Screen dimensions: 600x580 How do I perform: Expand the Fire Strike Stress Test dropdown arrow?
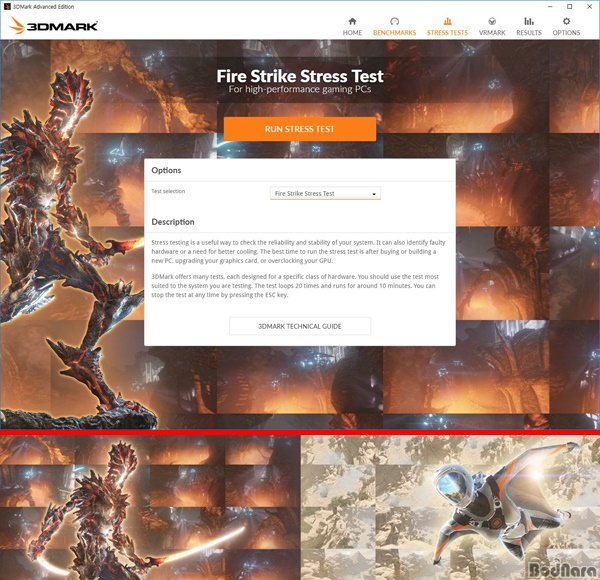pyautogui.click(x=374, y=194)
